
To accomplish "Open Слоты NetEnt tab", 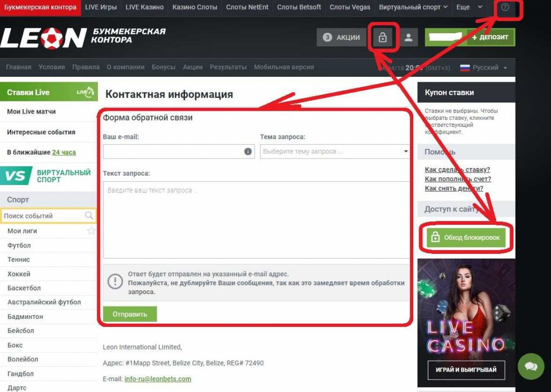I will click(x=247, y=7).
